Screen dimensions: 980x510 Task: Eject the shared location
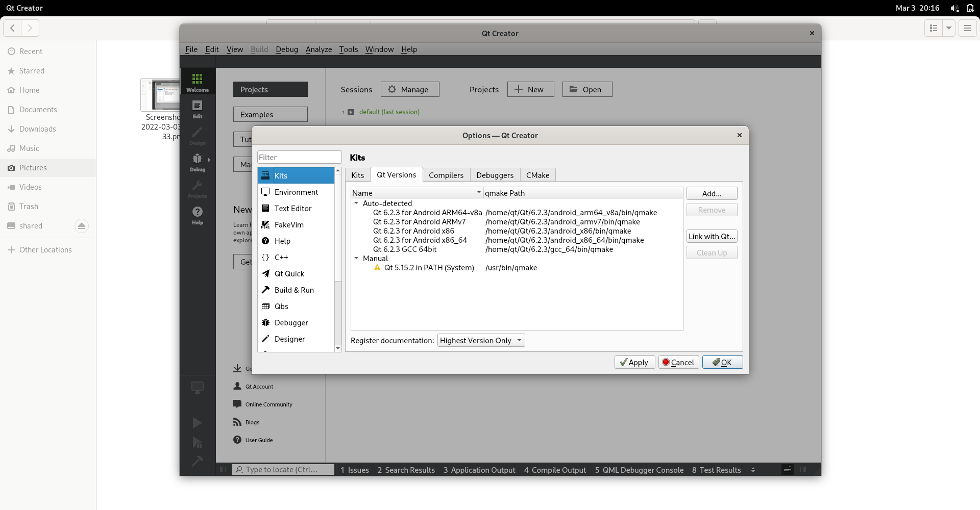click(x=82, y=226)
